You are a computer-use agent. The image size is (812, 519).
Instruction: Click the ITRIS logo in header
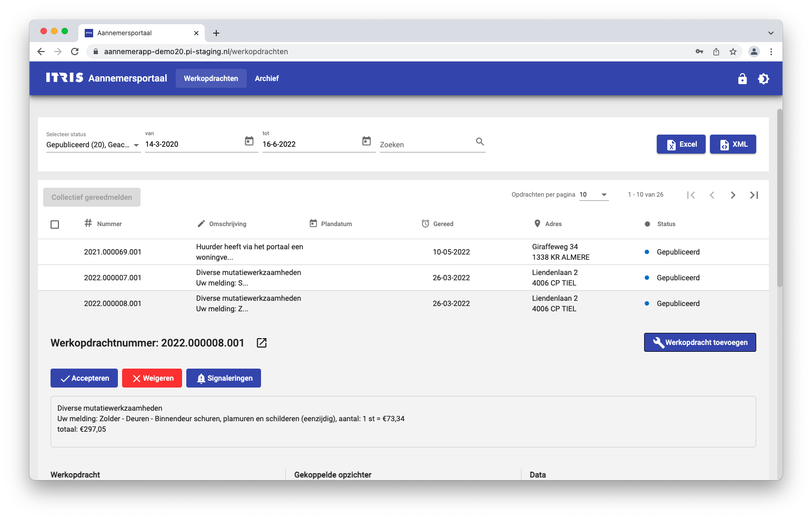(64, 78)
